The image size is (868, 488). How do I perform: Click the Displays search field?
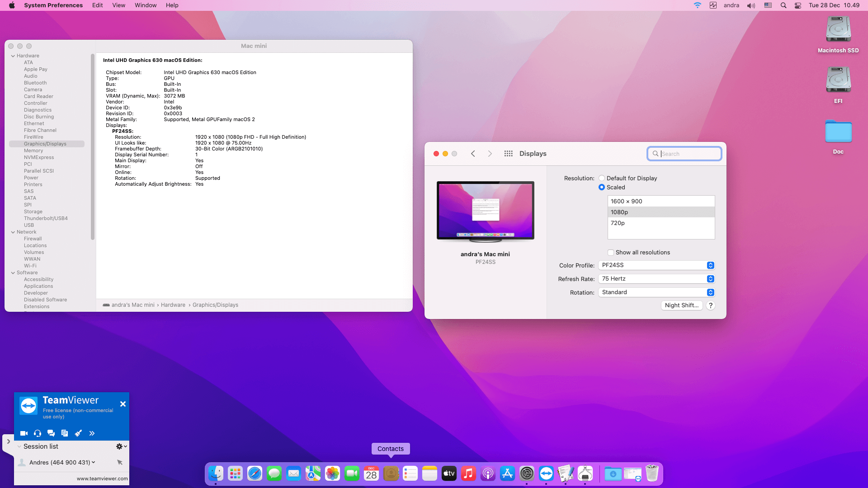689,154
